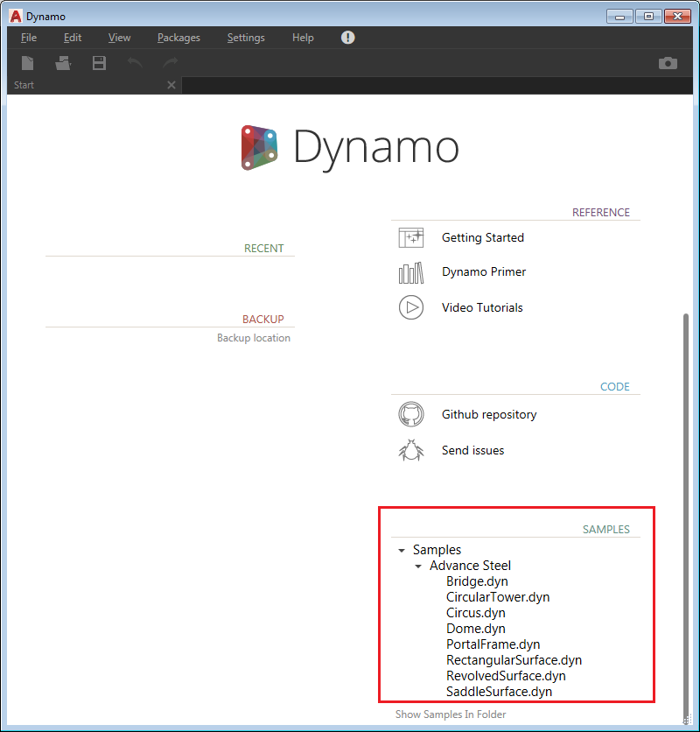Close the Start tab
The width and height of the screenshot is (700, 732).
click(171, 85)
